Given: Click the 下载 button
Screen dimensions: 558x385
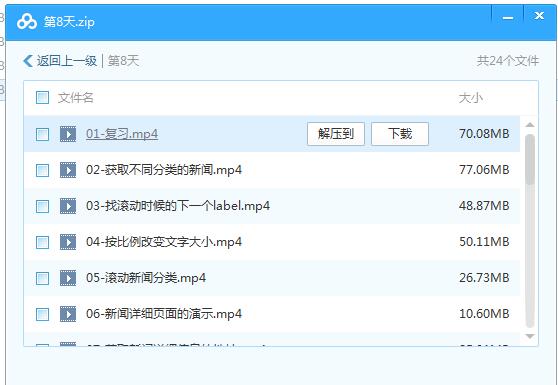Looking at the screenshot, I should [x=400, y=134].
